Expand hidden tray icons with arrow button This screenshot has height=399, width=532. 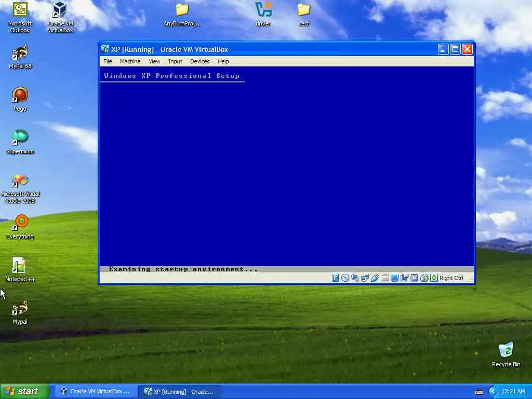click(493, 392)
